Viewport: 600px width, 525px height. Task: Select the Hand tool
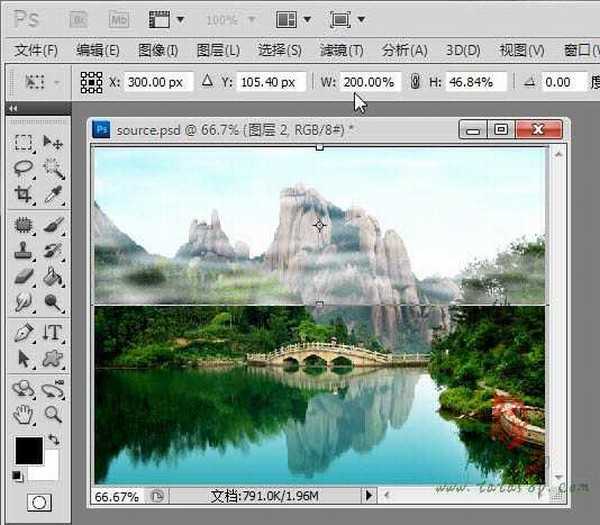tap(24, 413)
